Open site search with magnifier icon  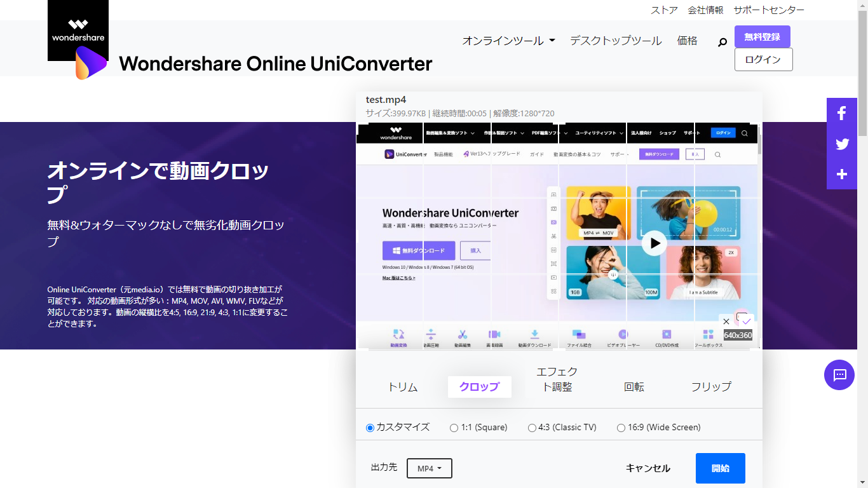pyautogui.click(x=722, y=42)
